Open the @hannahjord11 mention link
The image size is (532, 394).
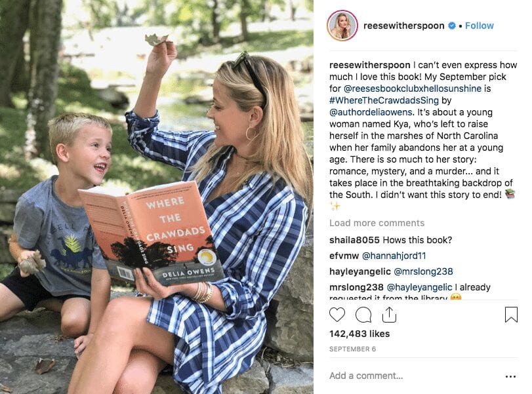click(394, 256)
